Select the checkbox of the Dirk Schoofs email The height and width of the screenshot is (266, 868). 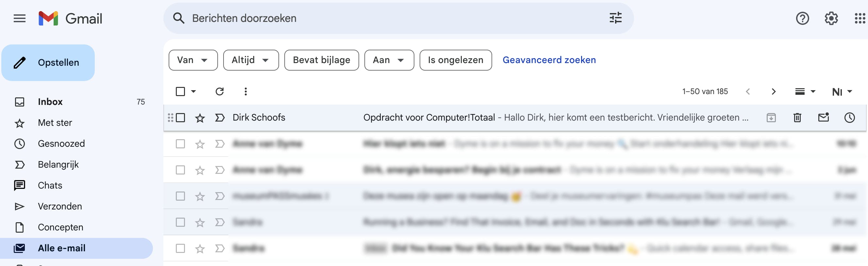coord(181,118)
